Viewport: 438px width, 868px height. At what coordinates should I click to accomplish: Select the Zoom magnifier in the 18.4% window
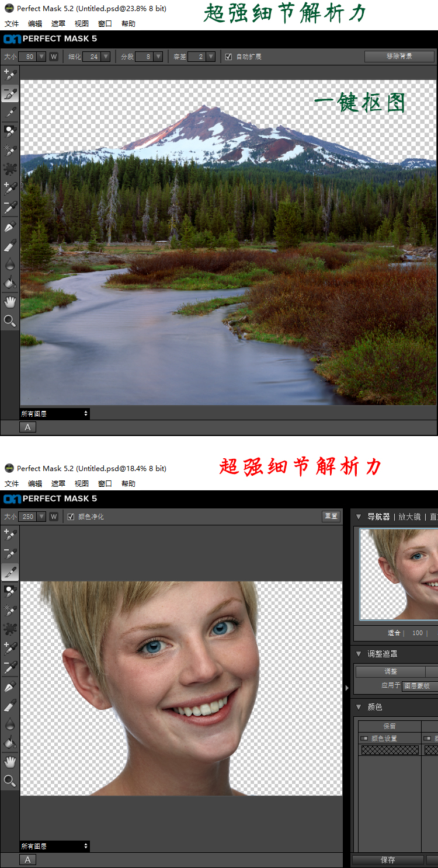10,780
